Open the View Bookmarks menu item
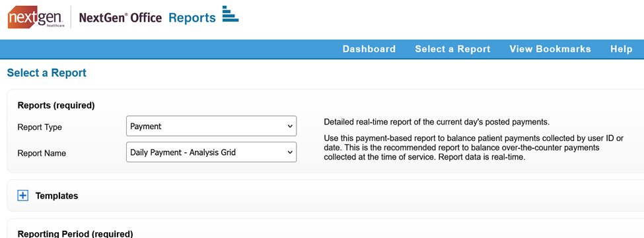The width and height of the screenshot is (644, 238). click(550, 49)
